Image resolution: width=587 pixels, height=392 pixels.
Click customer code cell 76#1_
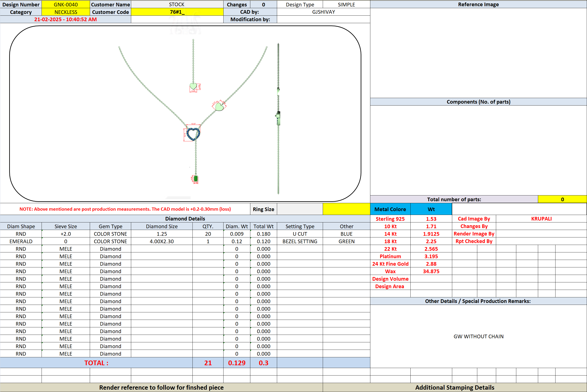click(177, 12)
